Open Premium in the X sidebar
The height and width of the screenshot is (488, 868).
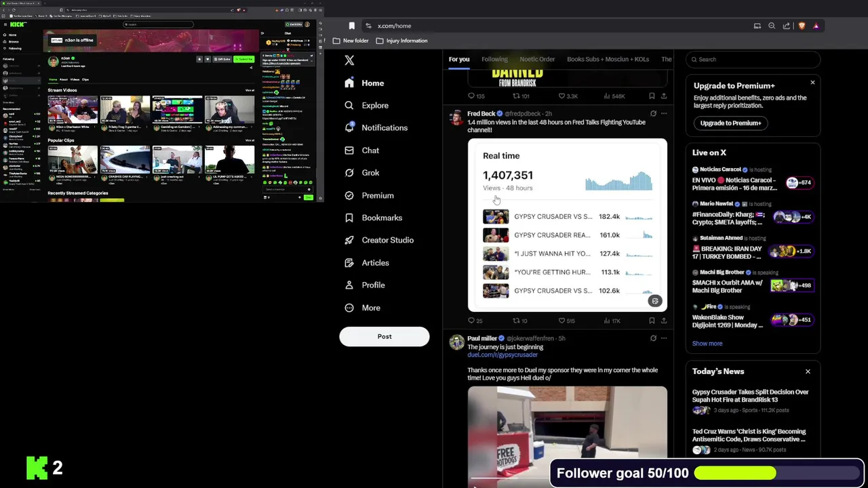pyautogui.click(x=369, y=195)
